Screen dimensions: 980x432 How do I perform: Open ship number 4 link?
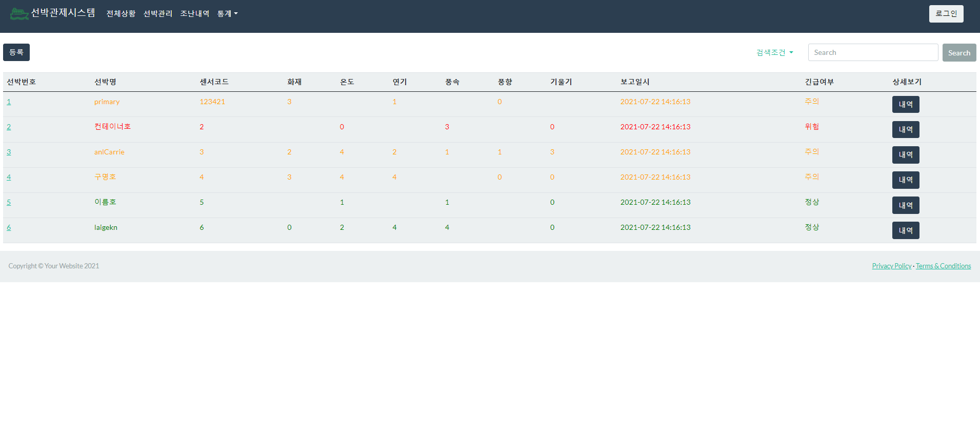click(9, 177)
